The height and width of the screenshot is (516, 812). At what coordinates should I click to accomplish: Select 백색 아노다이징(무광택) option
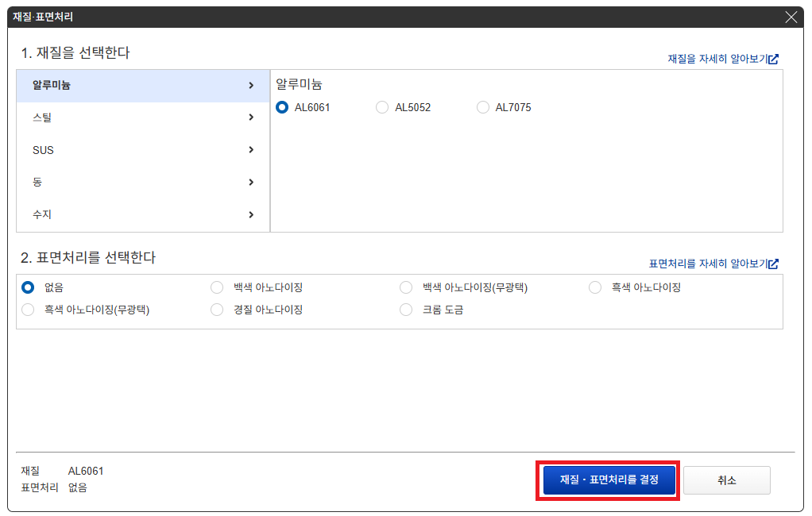click(x=406, y=287)
